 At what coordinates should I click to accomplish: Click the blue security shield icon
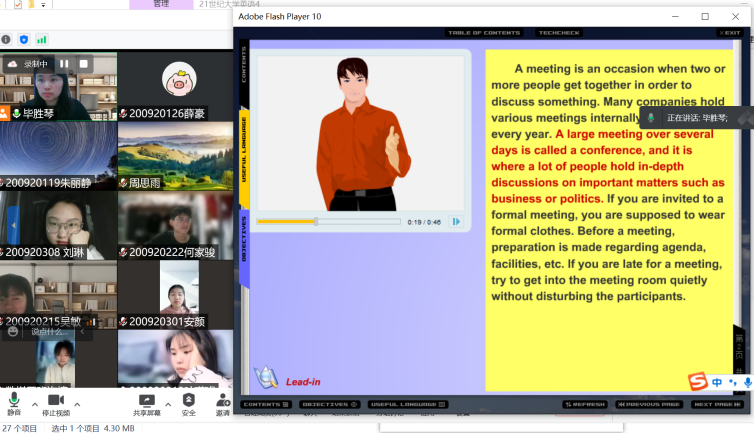click(x=24, y=39)
